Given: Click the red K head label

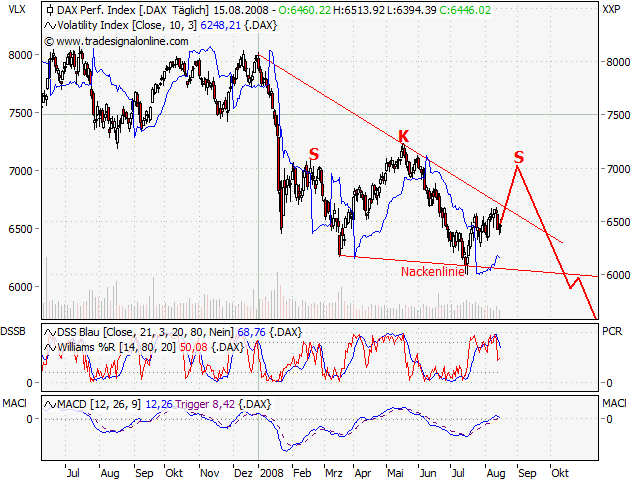Looking at the screenshot, I should (x=403, y=136).
